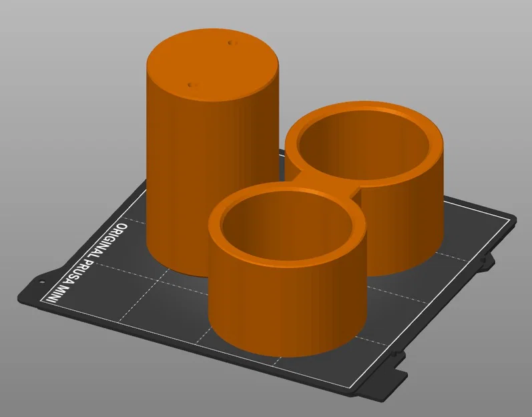Click the Original Prusa Mini bed label
532x417 pixels.
coord(88,263)
